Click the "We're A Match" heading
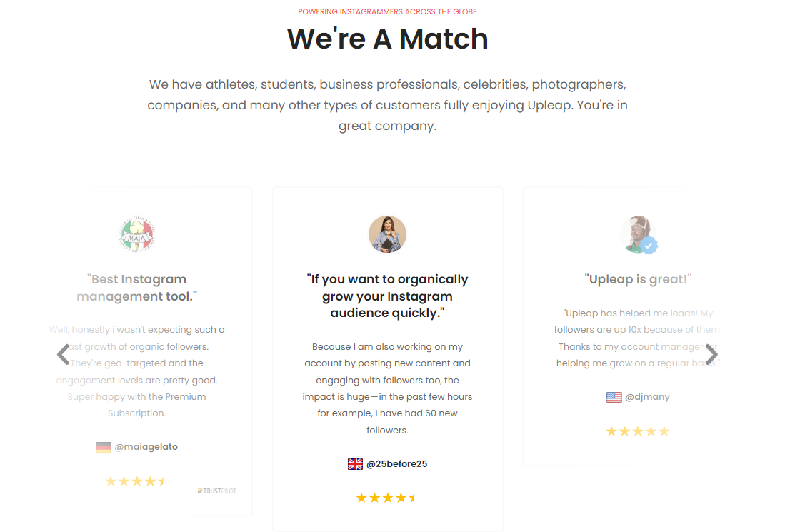This screenshot has height=532, width=800. coord(387,39)
